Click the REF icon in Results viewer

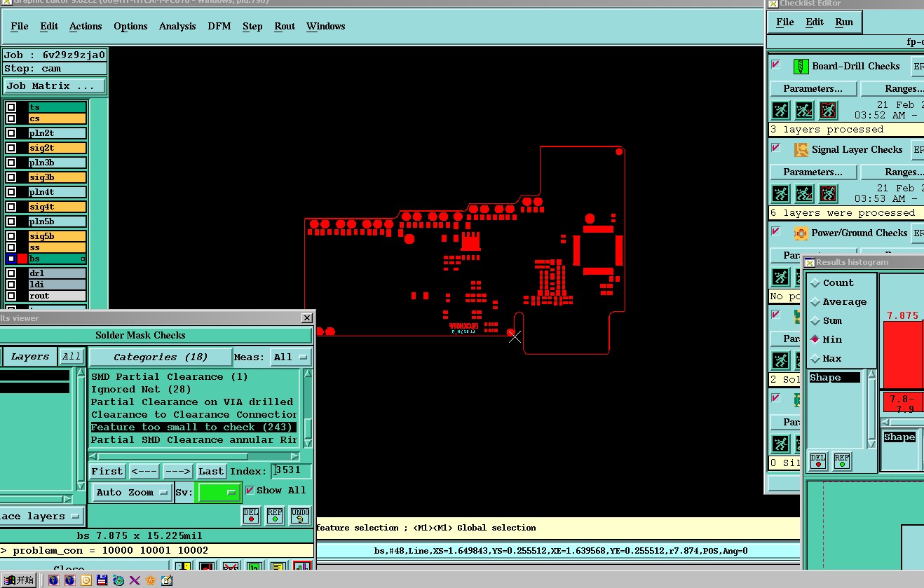(275, 516)
